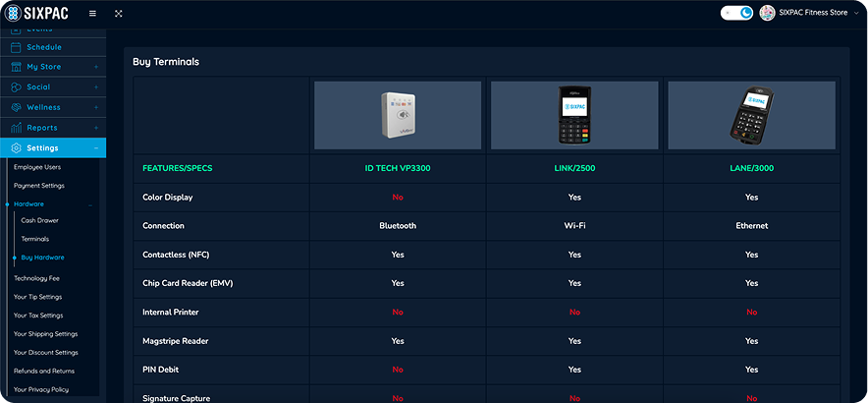
Task: Click the LINK/2500 terminal image
Action: tap(574, 115)
